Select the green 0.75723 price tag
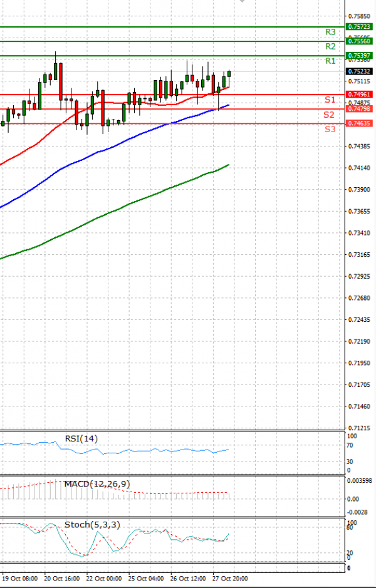376x588 pixels. pyautogui.click(x=359, y=27)
